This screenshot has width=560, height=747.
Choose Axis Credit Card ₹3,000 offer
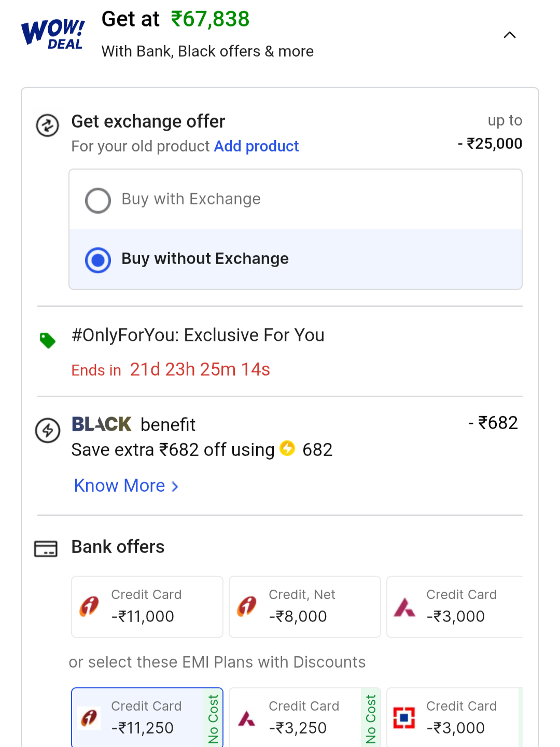coord(455,606)
